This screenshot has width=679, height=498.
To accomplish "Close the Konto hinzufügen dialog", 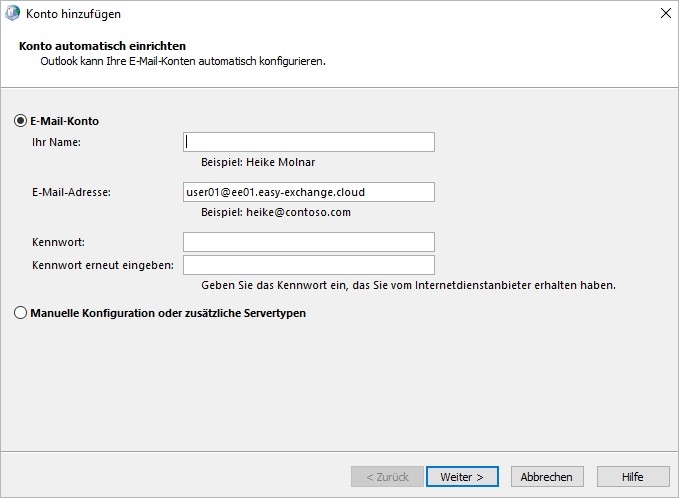I will [x=666, y=13].
